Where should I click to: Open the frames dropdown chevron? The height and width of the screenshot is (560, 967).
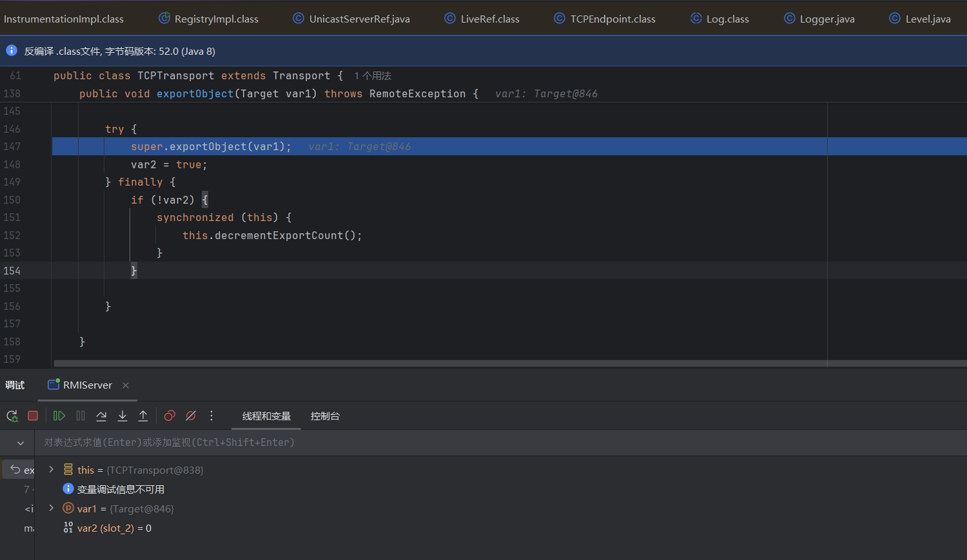pos(21,443)
